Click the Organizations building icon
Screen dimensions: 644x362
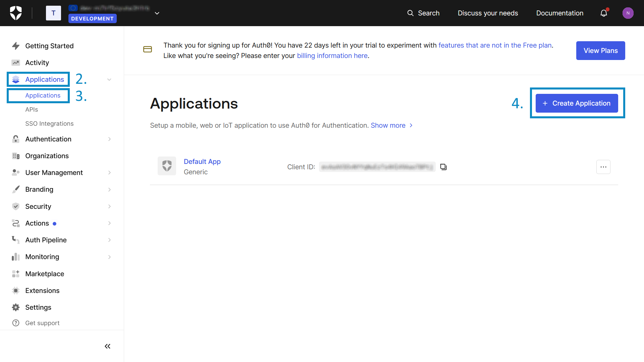click(x=16, y=156)
